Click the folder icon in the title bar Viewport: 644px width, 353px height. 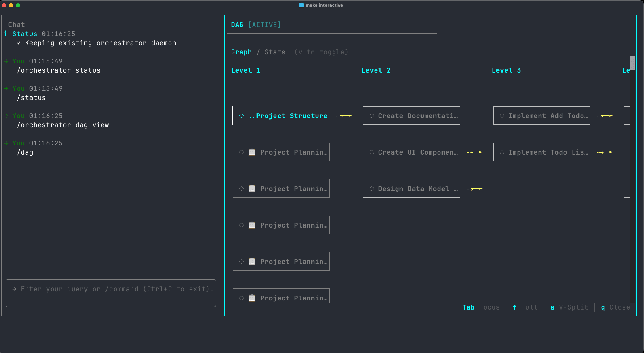(301, 5)
